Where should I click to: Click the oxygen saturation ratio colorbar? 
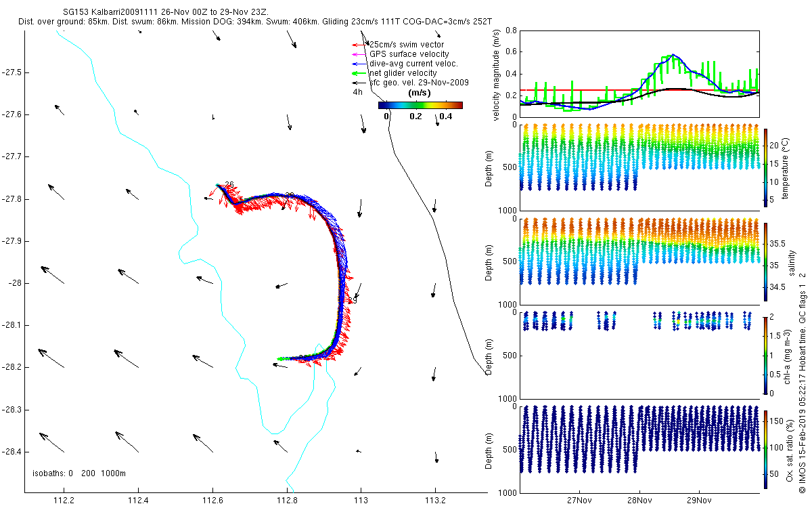click(765, 449)
